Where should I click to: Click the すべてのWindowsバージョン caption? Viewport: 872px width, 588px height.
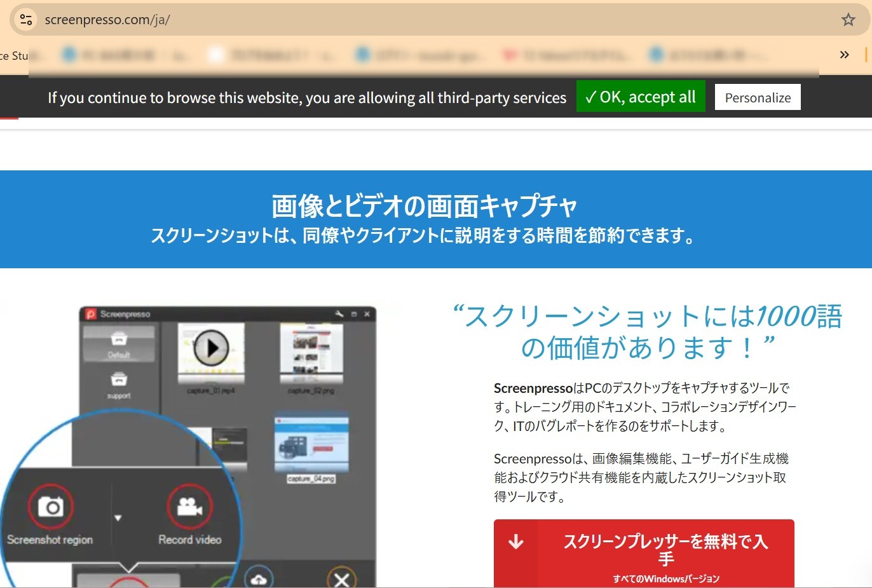pyautogui.click(x=666, y=578)
